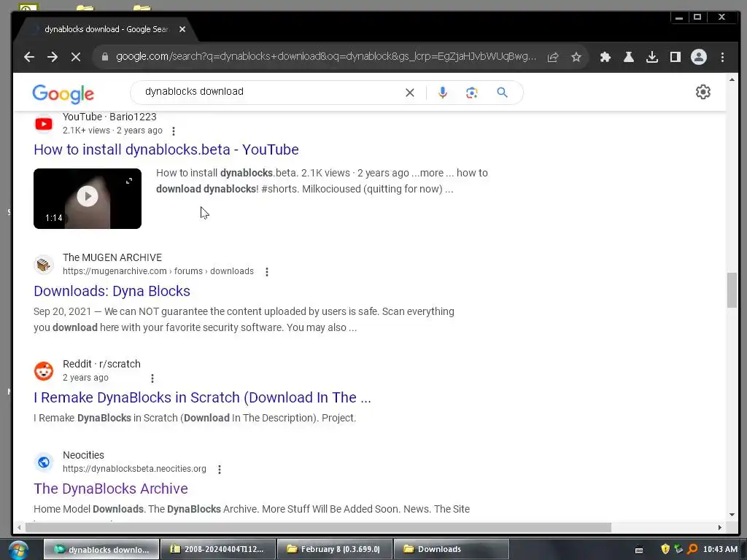Stop loading the page

(76, 57)
